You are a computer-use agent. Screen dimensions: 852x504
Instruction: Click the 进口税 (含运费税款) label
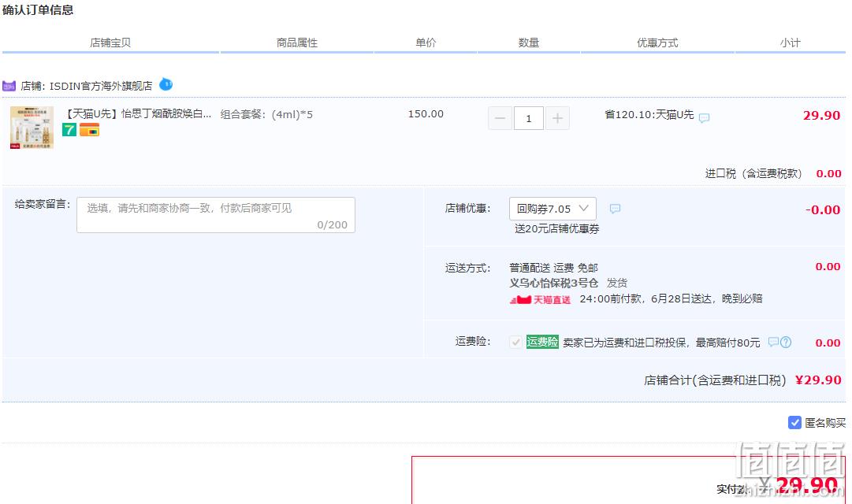753,173
